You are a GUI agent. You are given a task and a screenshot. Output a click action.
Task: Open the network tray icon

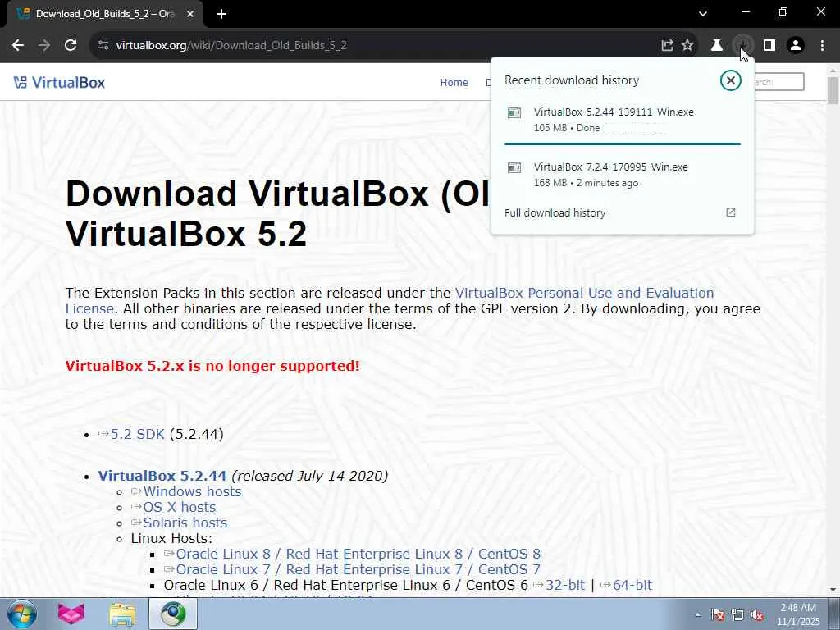(737, 615)
